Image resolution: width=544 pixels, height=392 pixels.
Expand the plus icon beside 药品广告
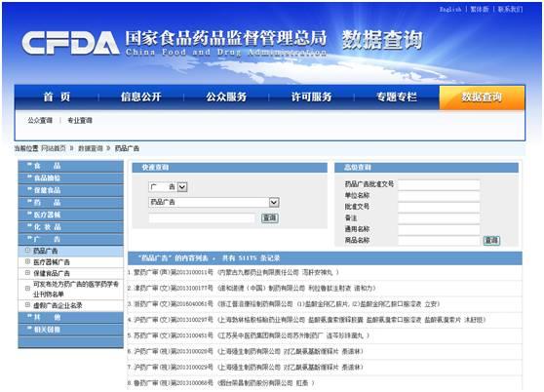(27, 250)
